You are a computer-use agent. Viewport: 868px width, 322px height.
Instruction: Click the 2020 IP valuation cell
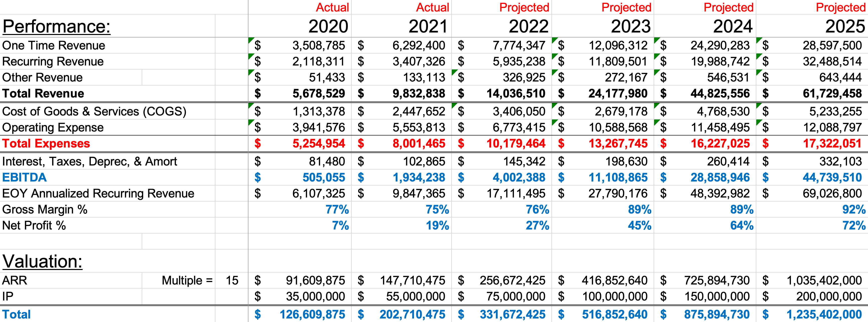coord(315,296)
